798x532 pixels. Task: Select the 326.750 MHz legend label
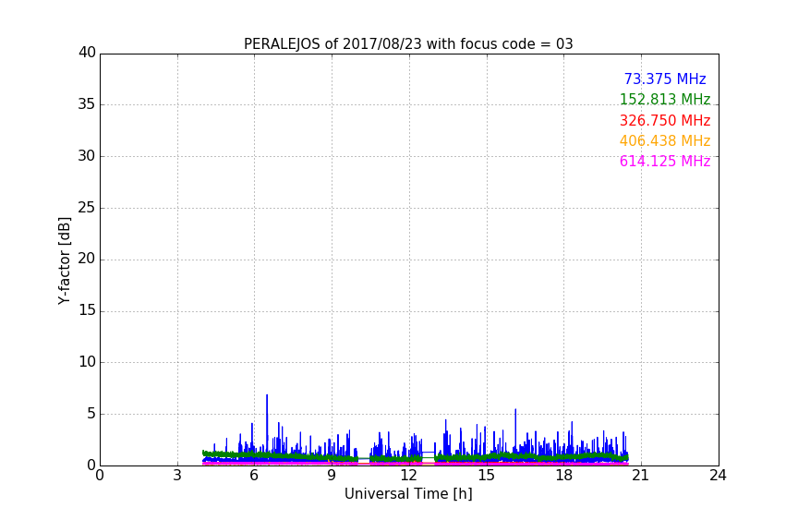click(x=665, y=121)
